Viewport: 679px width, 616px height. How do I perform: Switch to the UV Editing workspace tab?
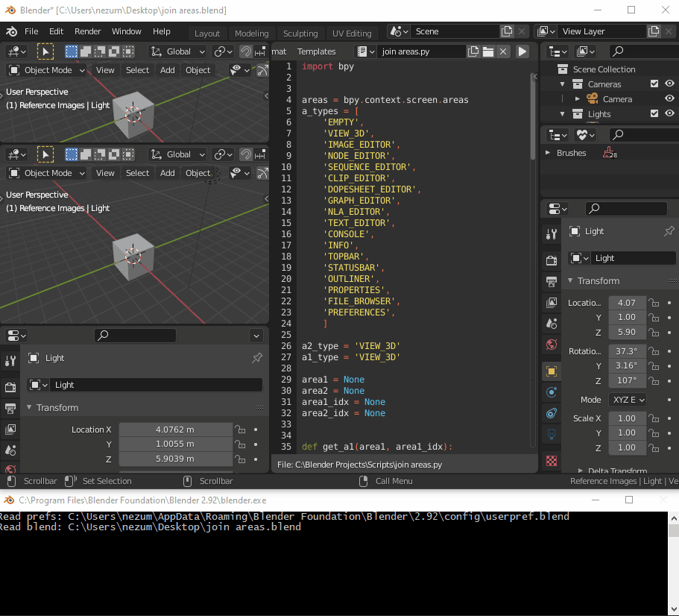pos(352,34)
